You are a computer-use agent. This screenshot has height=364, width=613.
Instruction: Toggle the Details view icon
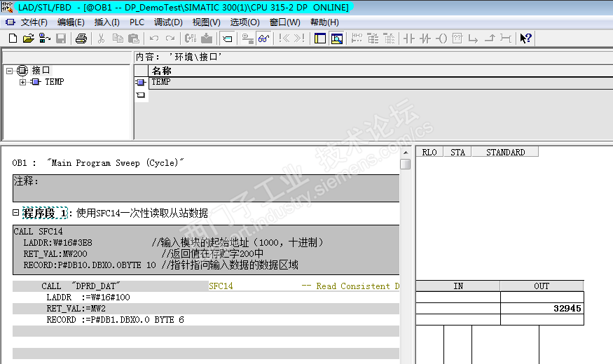tap(336, 38)
